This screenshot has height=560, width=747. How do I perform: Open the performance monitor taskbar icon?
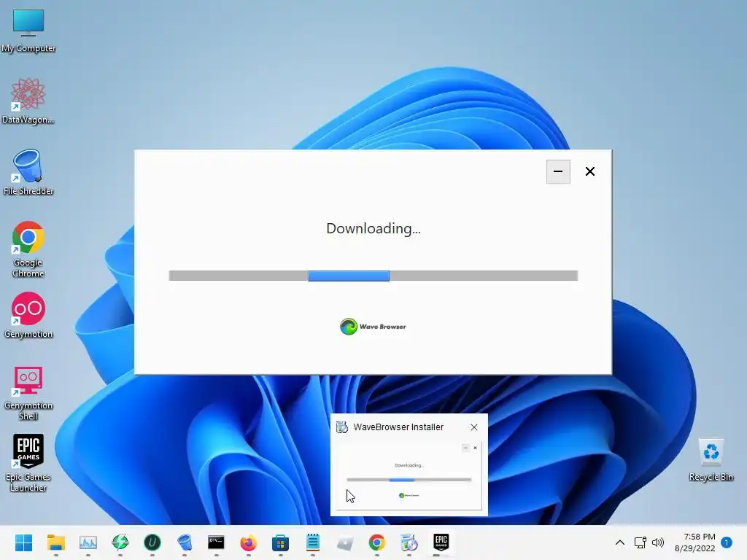tap(88, 542)
